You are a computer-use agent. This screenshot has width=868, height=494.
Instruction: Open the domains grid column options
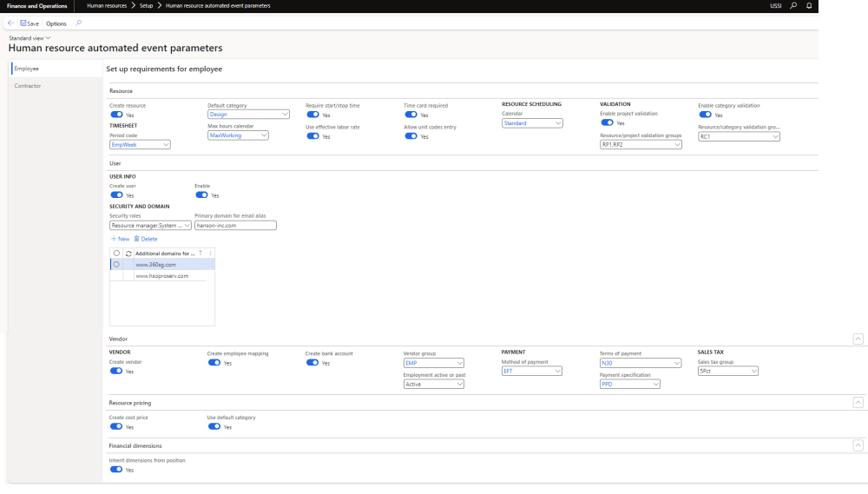[209, 253]
